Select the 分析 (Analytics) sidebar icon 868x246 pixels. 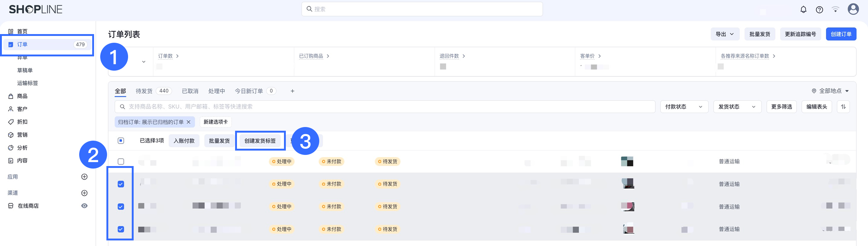(x=11, y=147)
